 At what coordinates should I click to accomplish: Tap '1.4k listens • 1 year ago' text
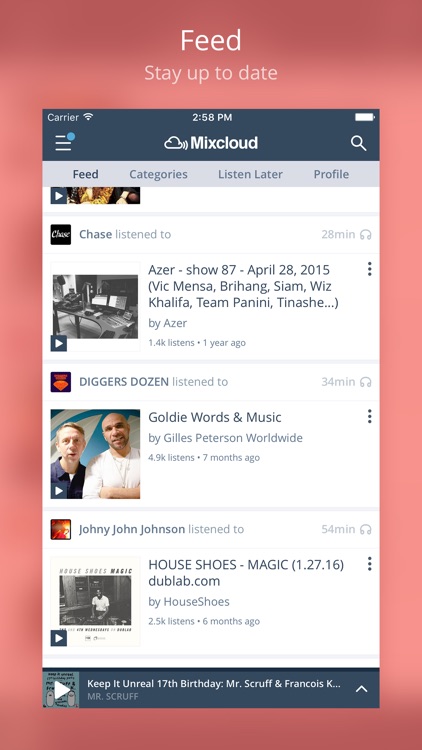197,343
